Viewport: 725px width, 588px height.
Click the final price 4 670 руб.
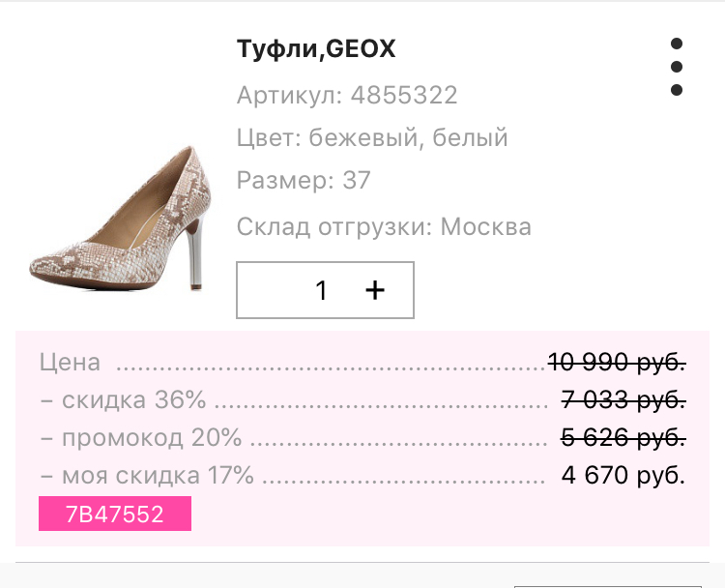623,475
